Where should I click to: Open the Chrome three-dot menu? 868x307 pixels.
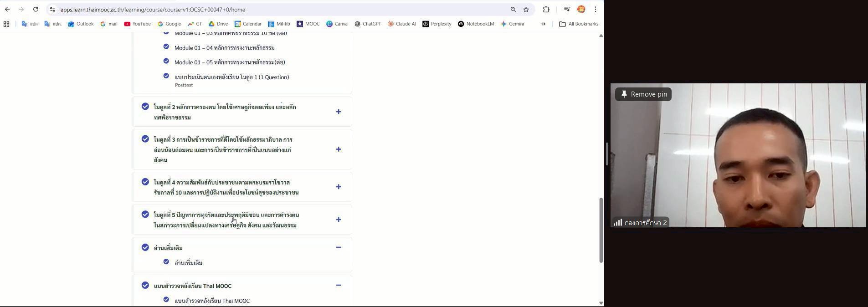[x=596, y=9]
